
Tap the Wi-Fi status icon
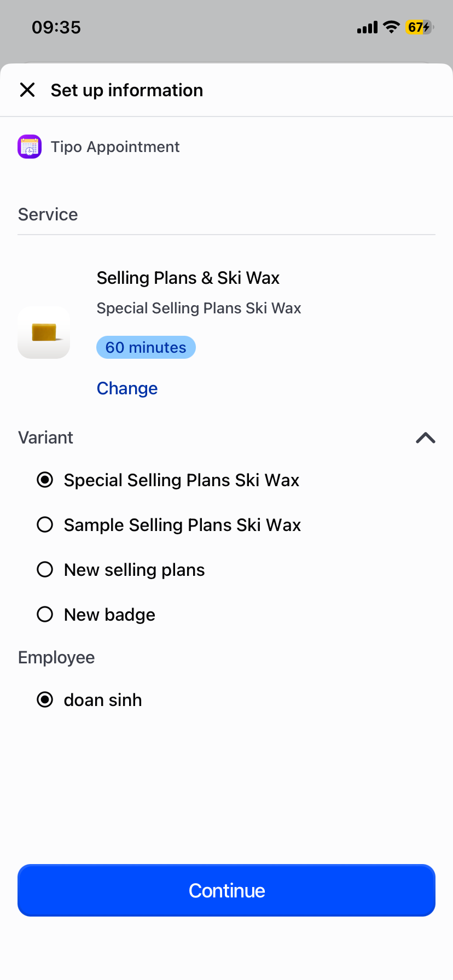point(391,27)
